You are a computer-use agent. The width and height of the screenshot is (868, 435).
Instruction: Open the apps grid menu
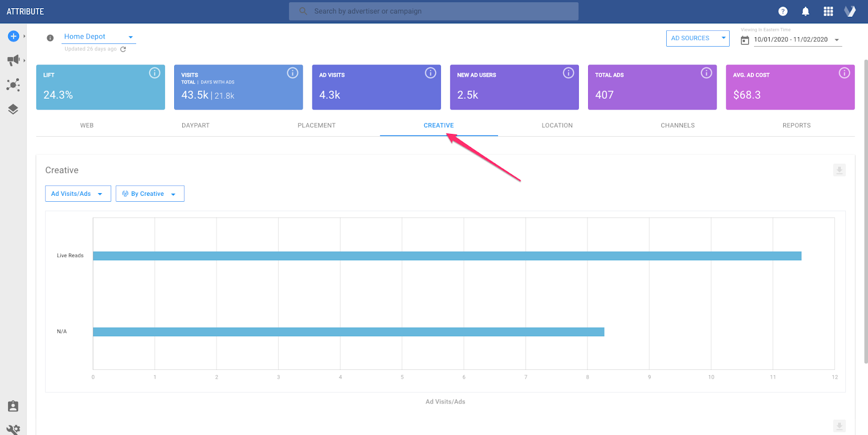point(828,11)
